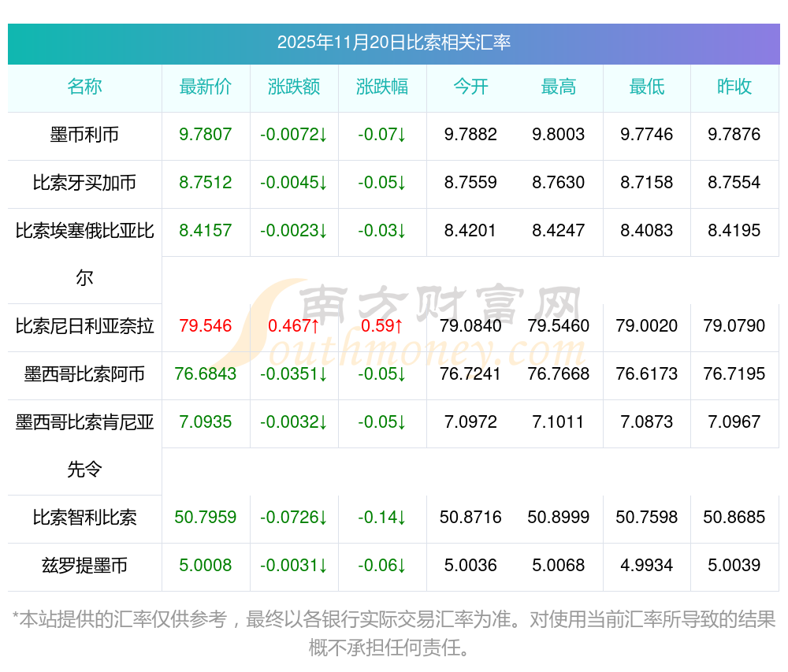Select highest price 5.0068
Screen dimensions: 788x672
(559, 565)
